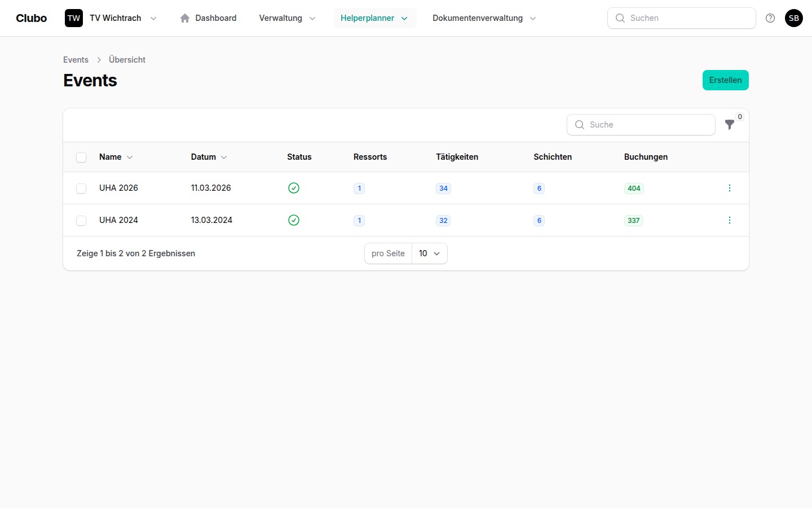Click the Dashboard home icon
This screenshot has height=508, width=812.
click(185, 18)
